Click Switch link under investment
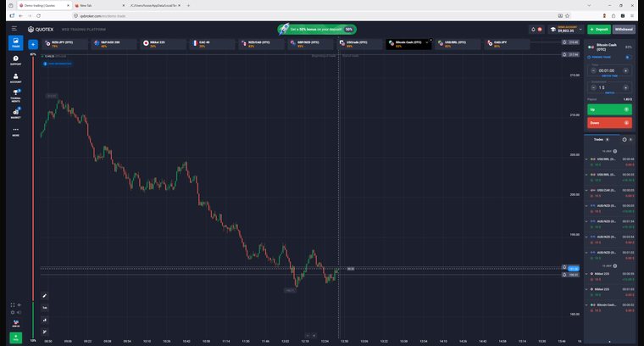This screenshot has width=644, height=346. [610, 93]
